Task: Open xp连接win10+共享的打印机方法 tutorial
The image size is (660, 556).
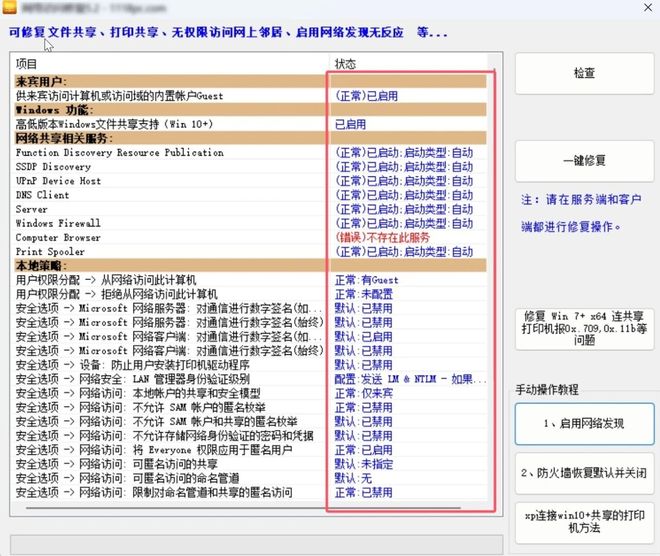Action: click(584, 522)
